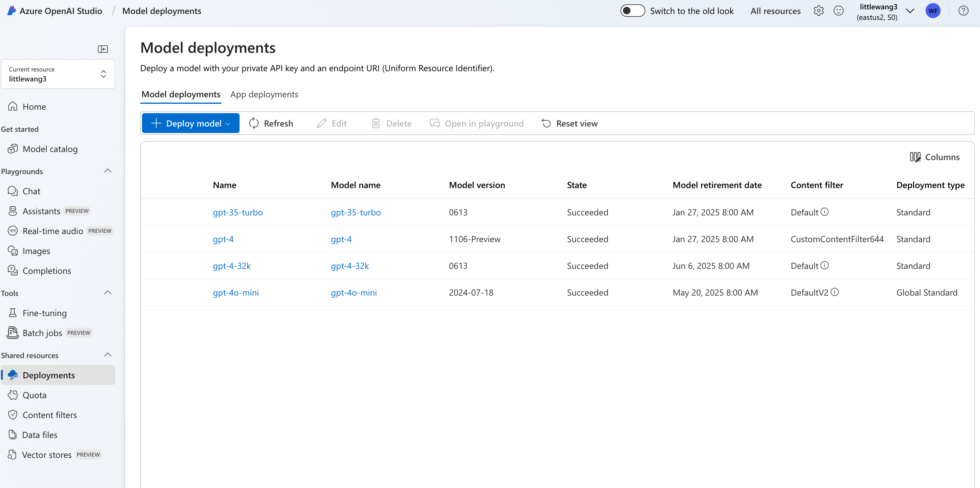The height and width of the screenshot is (488, 980).
Task: Click the CustomContentFilter644 cell
Action: (x=837, y=239)
